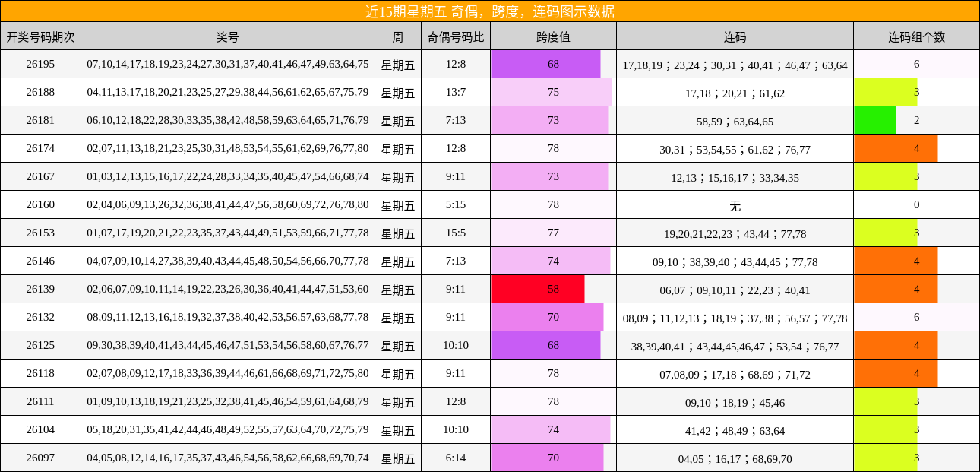Screen dimensions: 980x472
Task: Click the yellow count bar for issue 26188
Action: click(x=886, y=92)
